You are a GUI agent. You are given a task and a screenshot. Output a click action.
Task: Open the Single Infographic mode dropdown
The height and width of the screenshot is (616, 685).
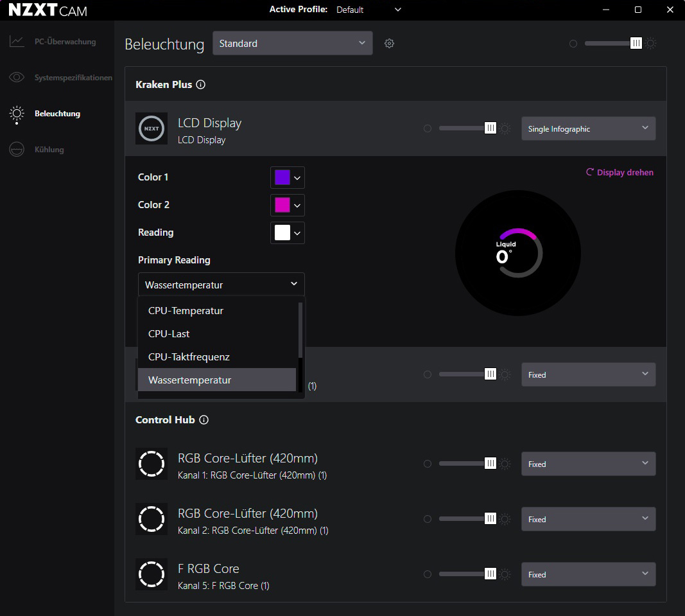[589, 128]
